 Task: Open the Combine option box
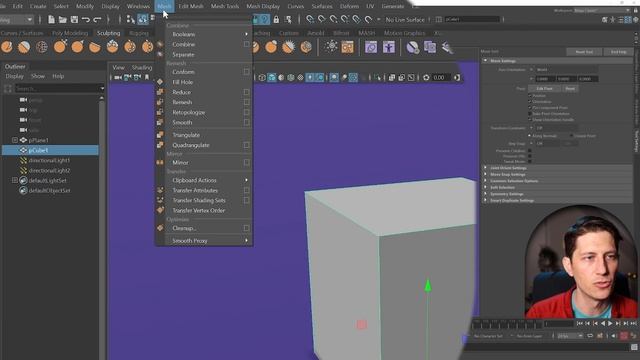click(247, 44)
